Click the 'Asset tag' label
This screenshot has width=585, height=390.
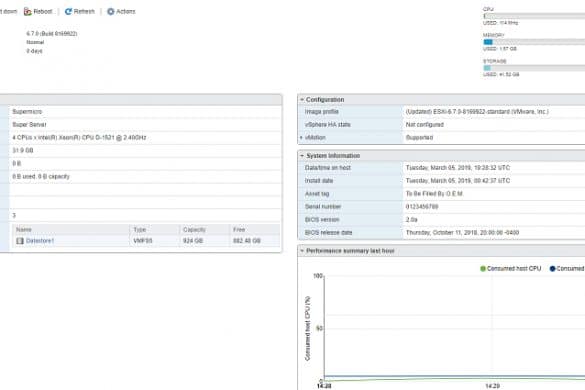(x=317, y=194)
